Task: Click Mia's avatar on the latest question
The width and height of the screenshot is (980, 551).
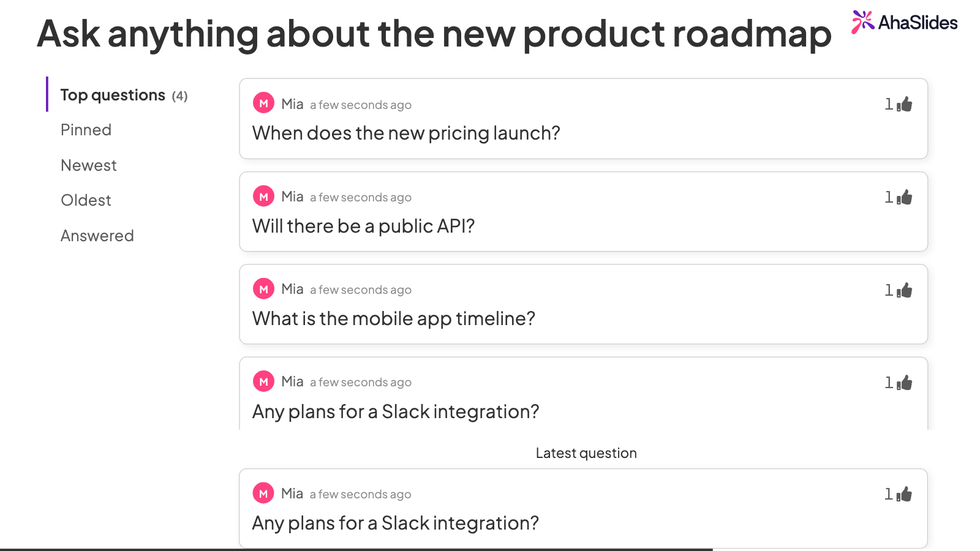Action: 263,493
